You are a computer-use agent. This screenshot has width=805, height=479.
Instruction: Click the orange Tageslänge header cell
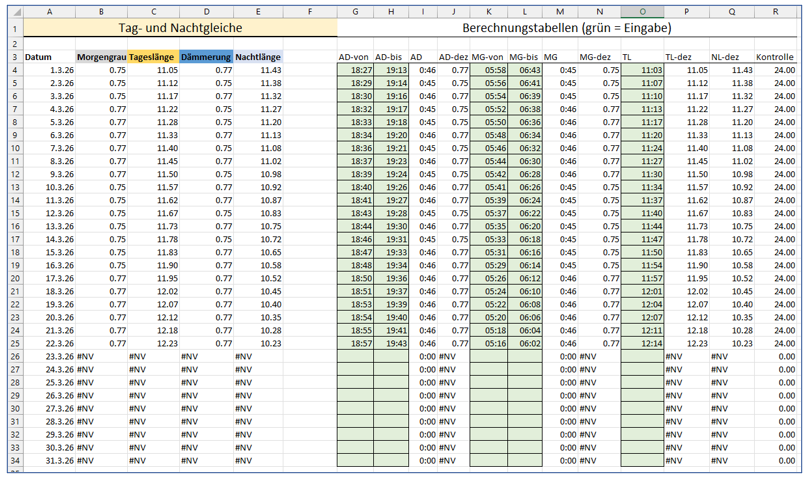click(x=153, y=57)
